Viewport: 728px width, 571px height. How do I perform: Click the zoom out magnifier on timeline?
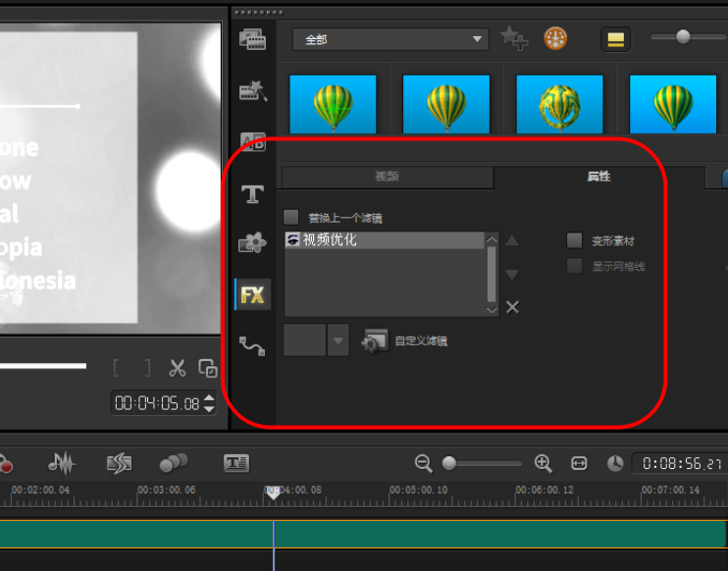click(423, 463)
